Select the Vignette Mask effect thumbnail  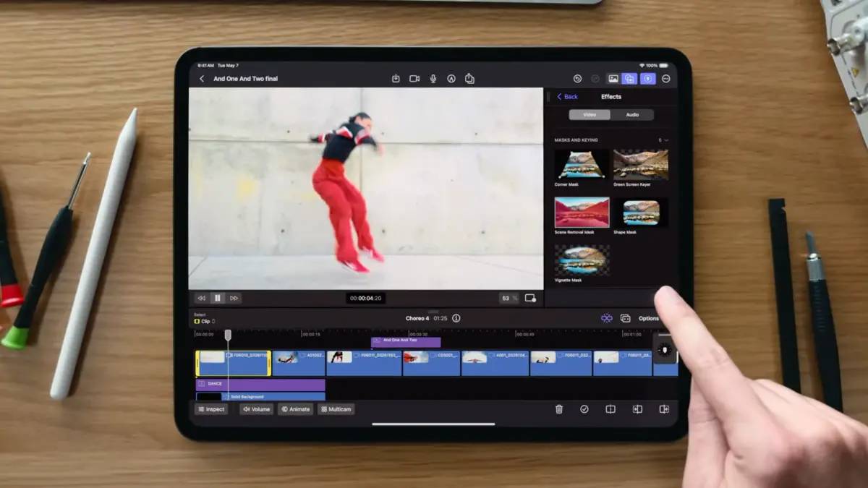[582, 260]
